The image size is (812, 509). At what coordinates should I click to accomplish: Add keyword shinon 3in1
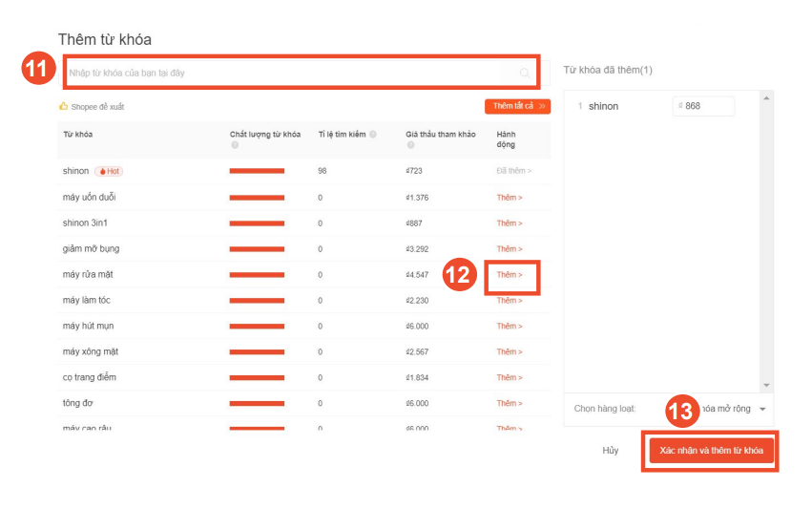coord(510,223)
